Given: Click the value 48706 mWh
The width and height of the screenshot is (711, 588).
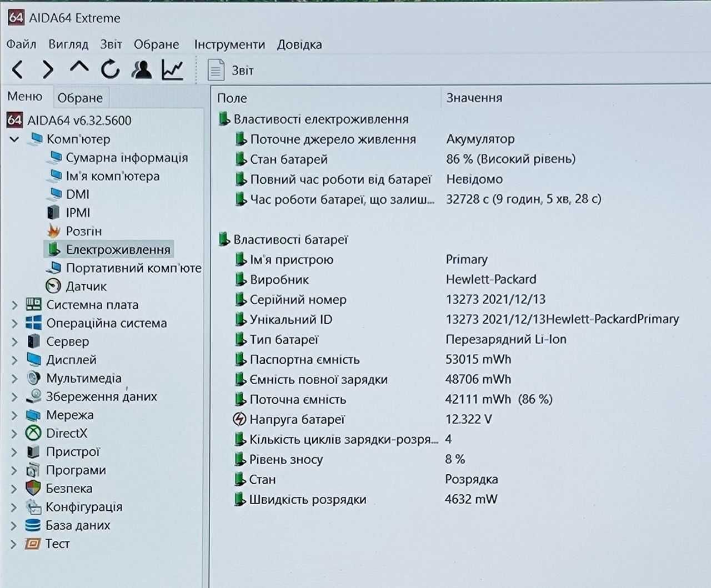Looking at the screenshot, I should (478, 379).
